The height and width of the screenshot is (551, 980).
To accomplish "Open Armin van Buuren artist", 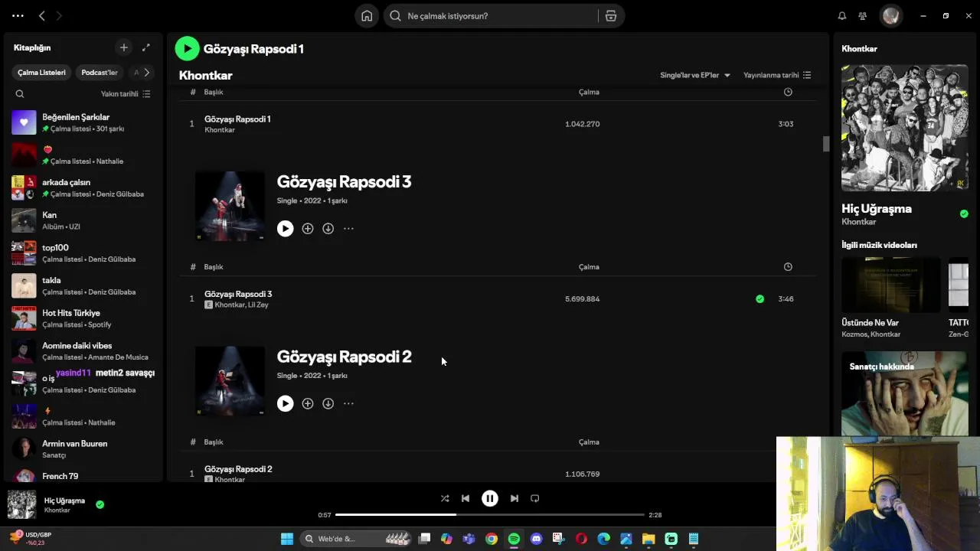I will [x=84, y=449].
